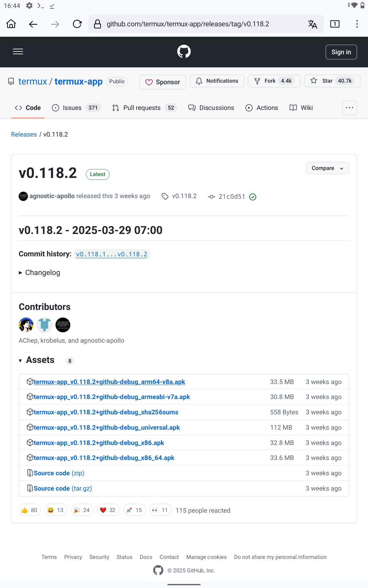The image size is (368, 588).
Task: Click the thumbs up reaction with 80
Action: tap(30, 510)
